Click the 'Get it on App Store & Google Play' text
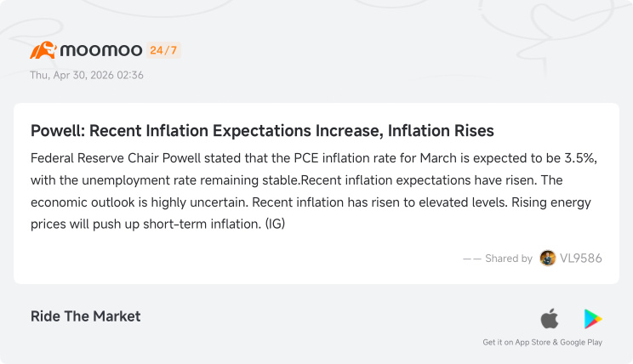 click(x=542, y=342)
